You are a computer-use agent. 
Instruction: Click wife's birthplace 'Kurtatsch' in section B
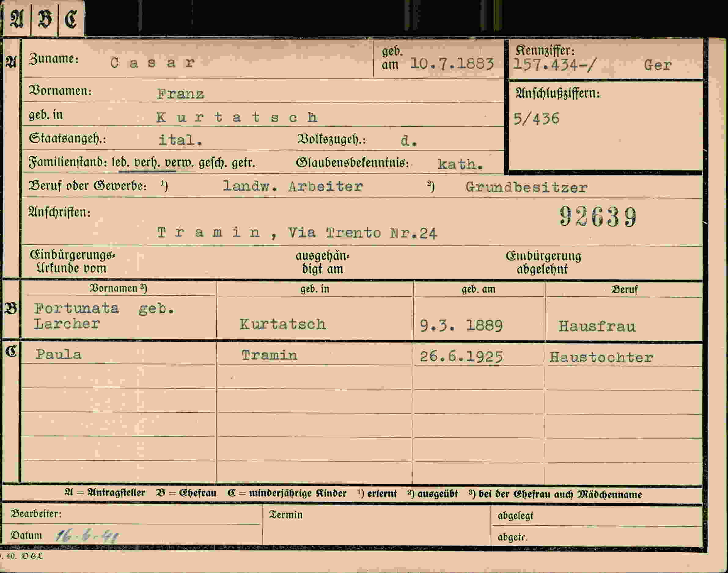[282, 324]
